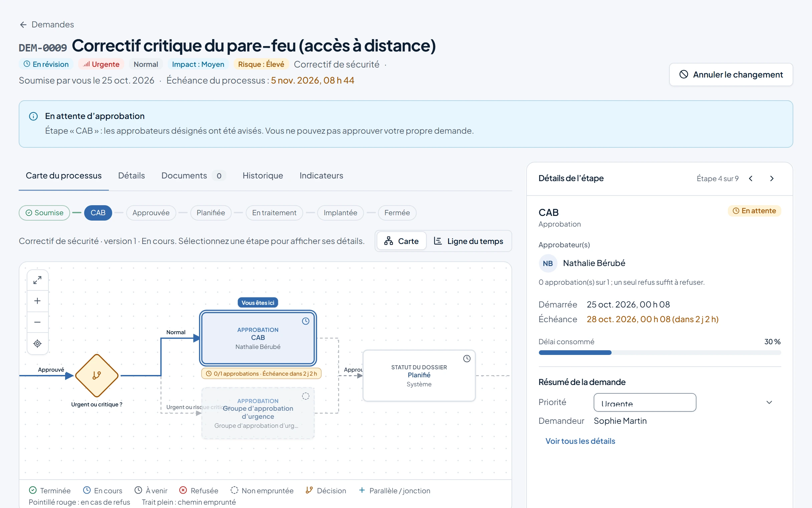Click the '0/1 approbations' deadline badge

pos(261,374)
